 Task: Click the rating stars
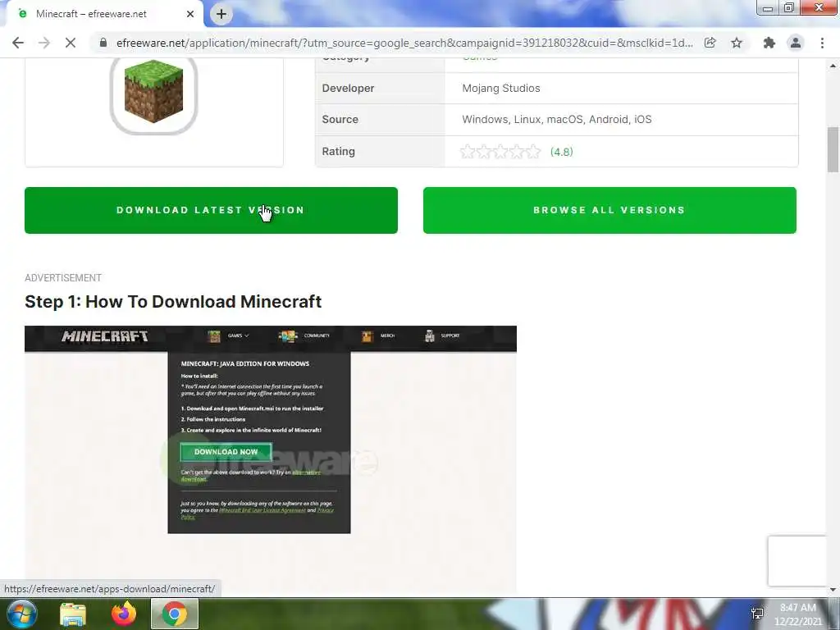tap(500, 152)
